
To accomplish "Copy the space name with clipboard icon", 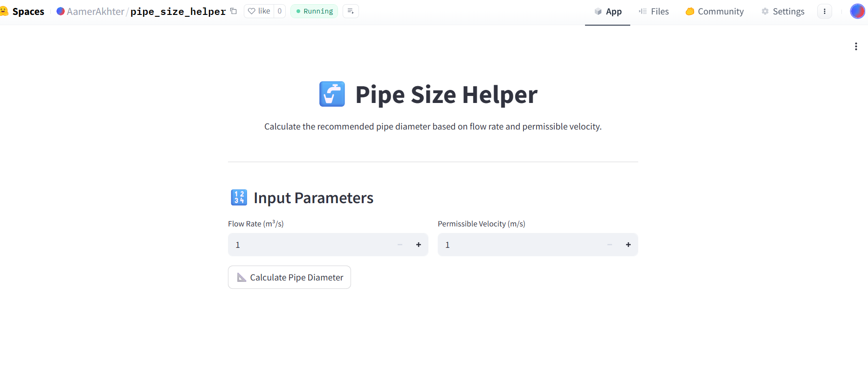I will (234, 11).
